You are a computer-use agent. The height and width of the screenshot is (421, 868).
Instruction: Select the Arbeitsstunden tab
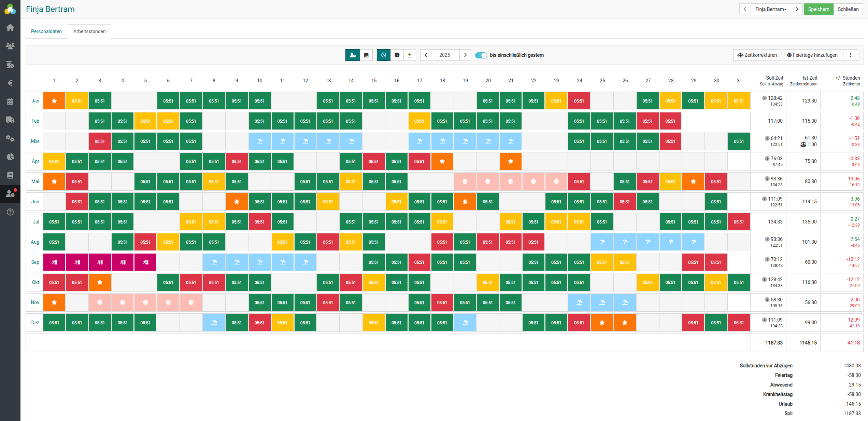[89, 31]
